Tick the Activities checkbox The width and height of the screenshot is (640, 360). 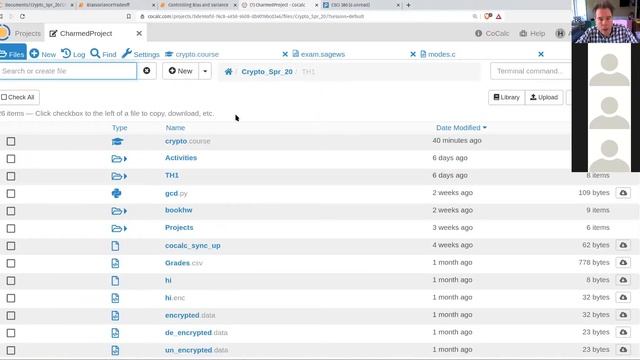click(x=11, y=159)
